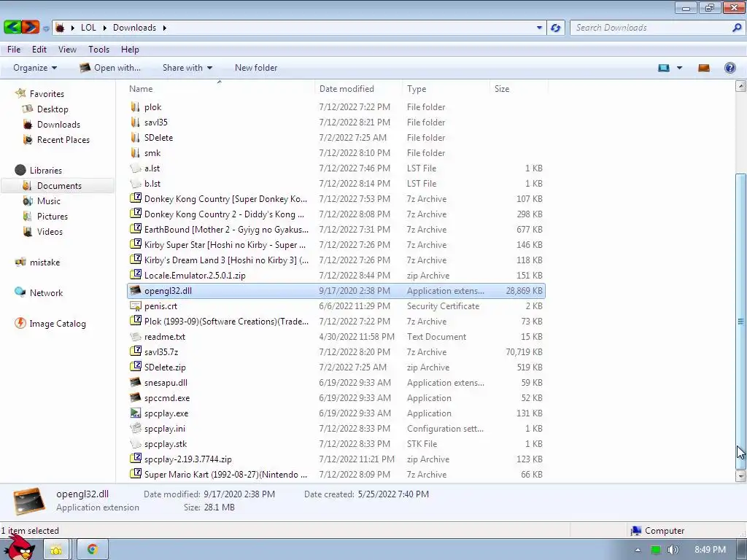The image size is (747, 560).
Task: Sort by Date modified column header
Action: 358,88
